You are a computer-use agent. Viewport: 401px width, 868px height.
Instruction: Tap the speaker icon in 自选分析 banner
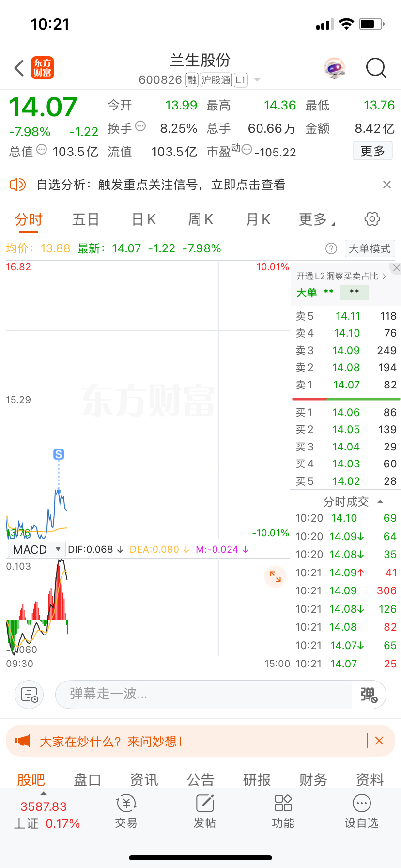pos(18,185)
